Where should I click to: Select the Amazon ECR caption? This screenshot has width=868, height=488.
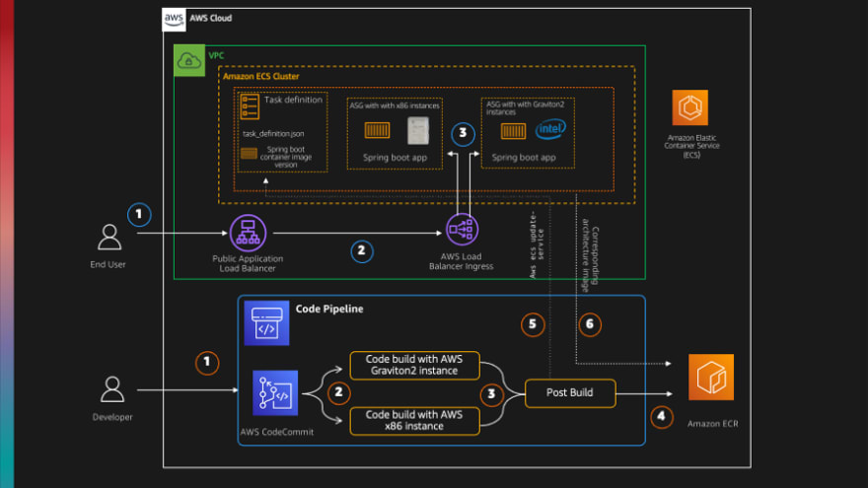[712, 424]
